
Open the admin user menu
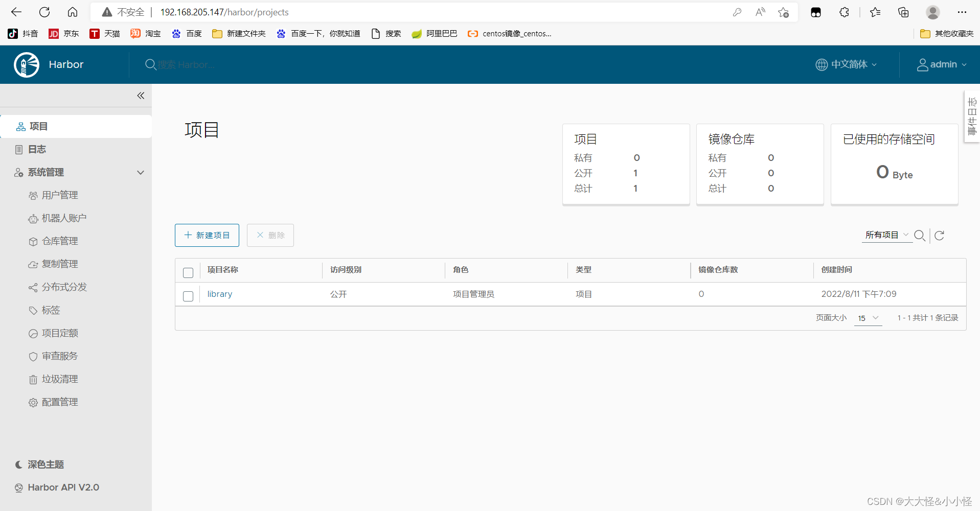tap(942, 64)
